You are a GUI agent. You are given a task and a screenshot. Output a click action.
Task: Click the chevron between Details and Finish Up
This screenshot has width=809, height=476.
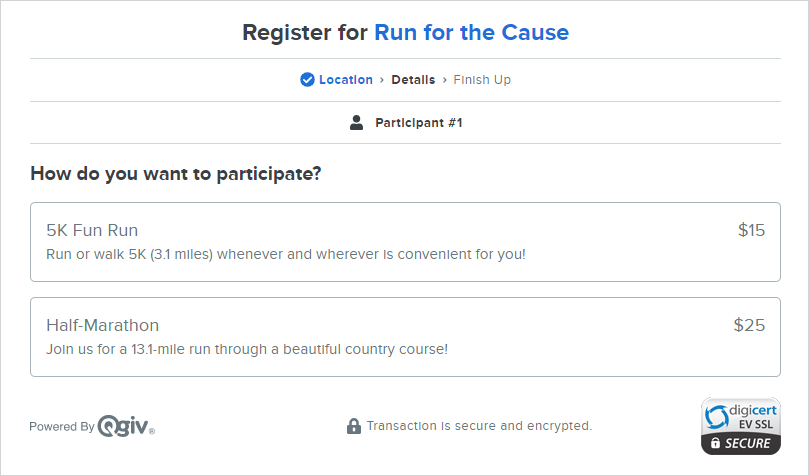click(444, 80)
